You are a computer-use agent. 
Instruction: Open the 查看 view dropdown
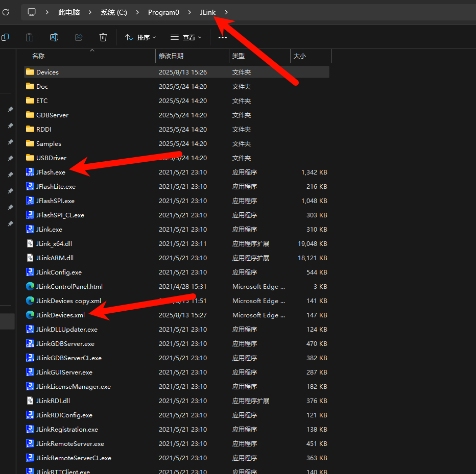[x=186, y=37]
